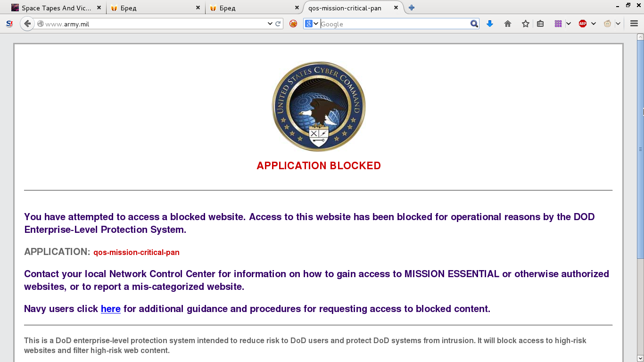The width and height of the screenshot is (644, 362).
Task: Close the qos-mission-critical-pan tab
Action: [396, 8]
